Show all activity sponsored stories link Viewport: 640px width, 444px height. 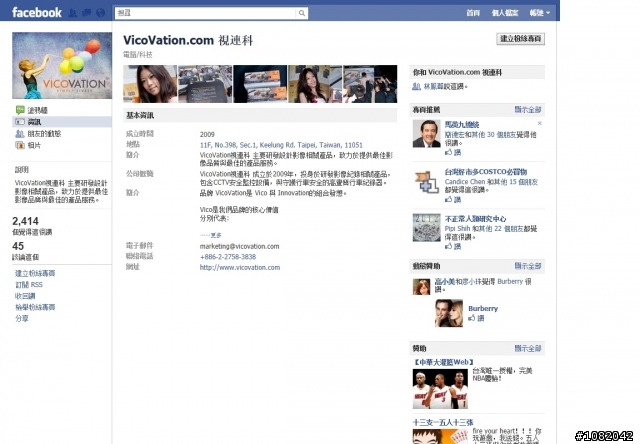coord(528,266)
